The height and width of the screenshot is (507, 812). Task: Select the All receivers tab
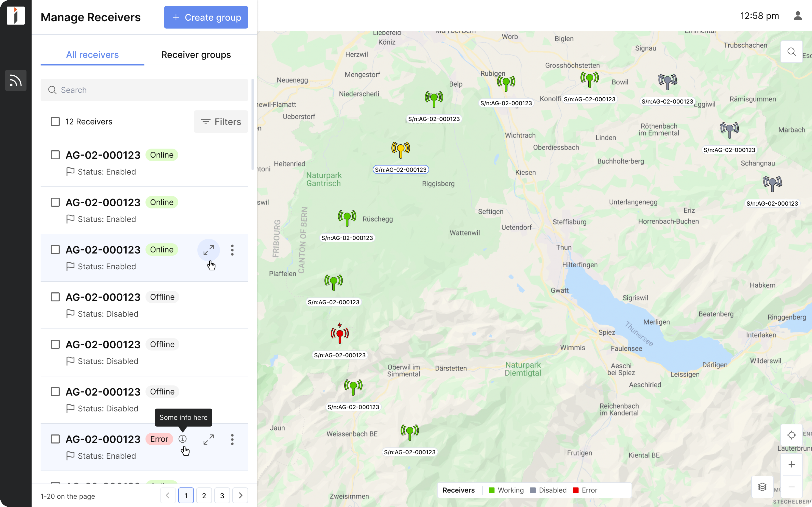(x=92, y=55)
